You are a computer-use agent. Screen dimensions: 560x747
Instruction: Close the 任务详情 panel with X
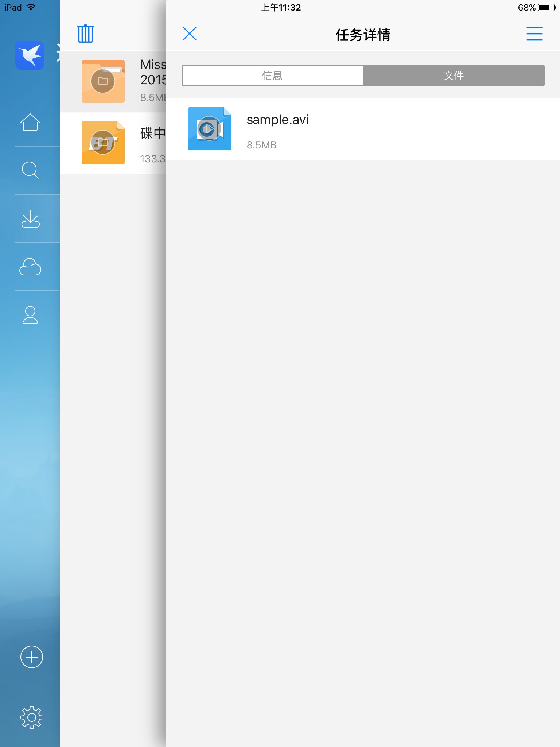190,34
